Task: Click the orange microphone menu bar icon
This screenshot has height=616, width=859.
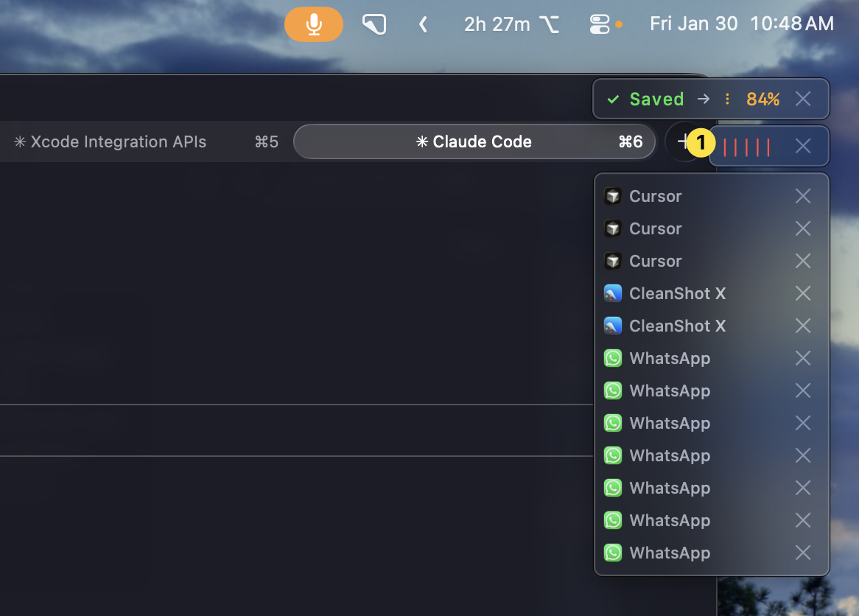Action: (x=314, y=24)
